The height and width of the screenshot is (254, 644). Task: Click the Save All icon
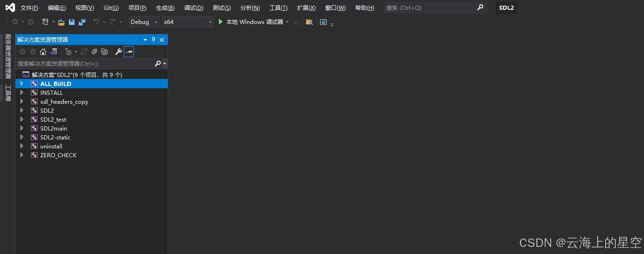[x=82, y=22]
